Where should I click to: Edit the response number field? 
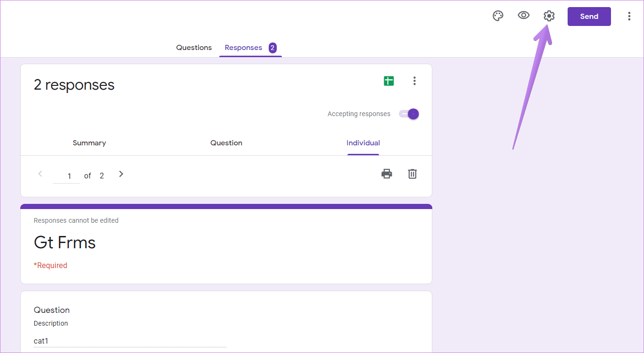(x=66, y=176)
